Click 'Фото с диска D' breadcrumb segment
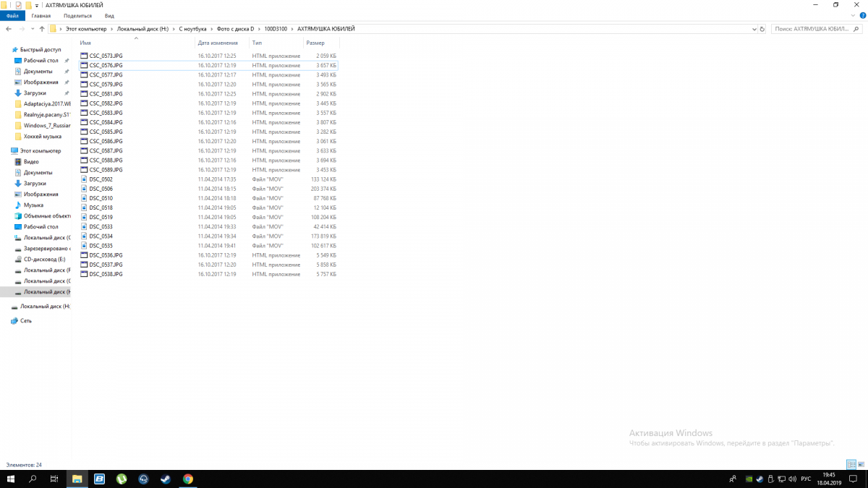 click(236, 29)
